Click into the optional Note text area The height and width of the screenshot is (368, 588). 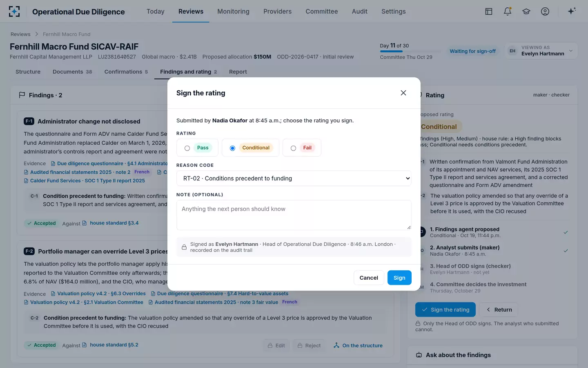[294, 215]
